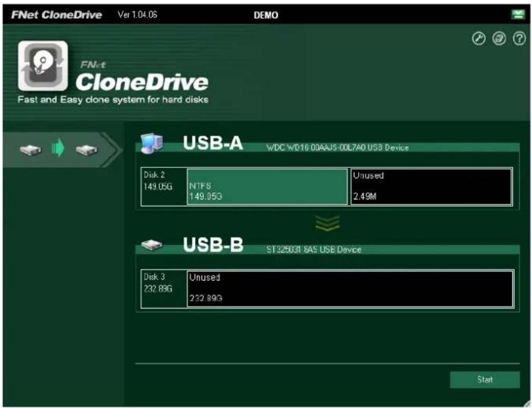The image size is (532, 408).
Task: Open the help question mark icon
Action: click(x=519, y=38)
